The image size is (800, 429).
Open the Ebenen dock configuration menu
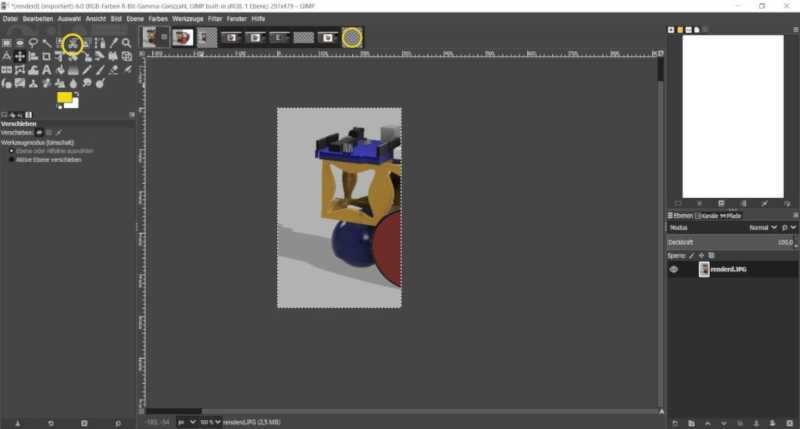coord(795,216)
